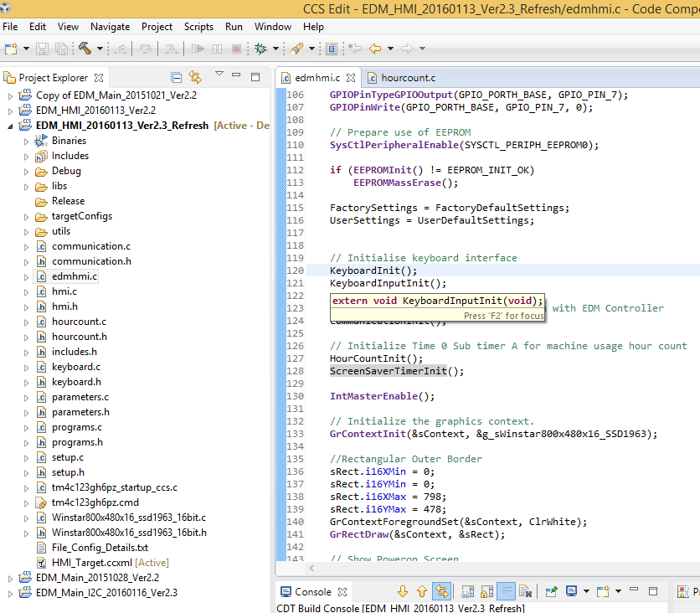
Task: Open the Project menu
Action: (x=157, y=27)
